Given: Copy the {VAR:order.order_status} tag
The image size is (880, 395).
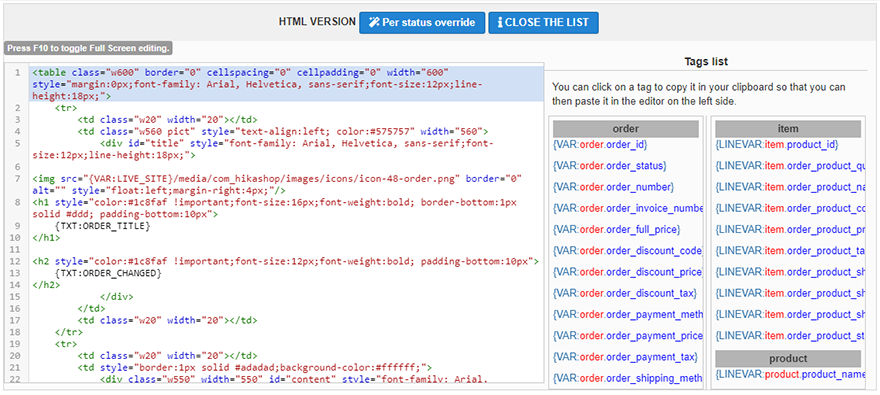Looking at the screenshot, I should (x=609, y=166).
